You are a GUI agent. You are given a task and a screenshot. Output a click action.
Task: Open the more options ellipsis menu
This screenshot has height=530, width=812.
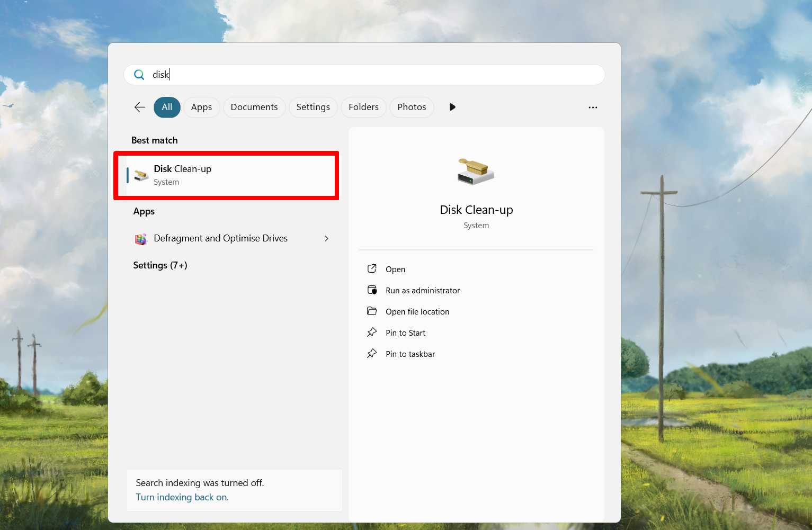click(593, 107)
